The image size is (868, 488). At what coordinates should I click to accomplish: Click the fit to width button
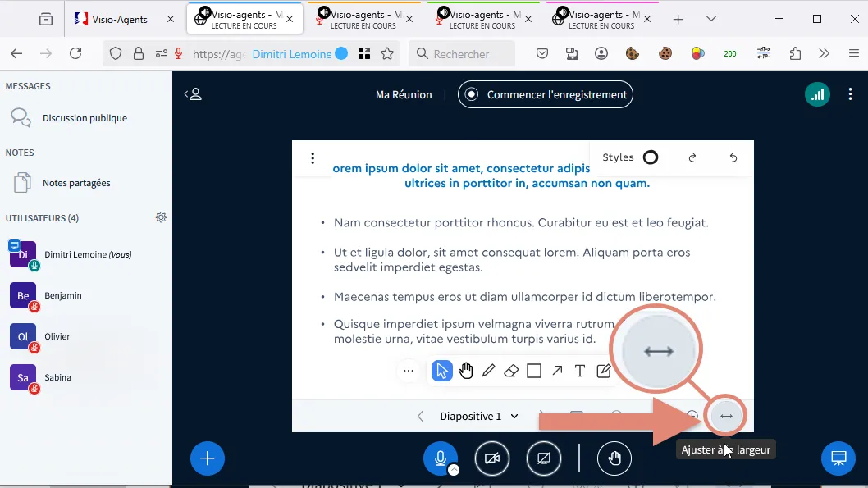pyautogui.click(x=726, y=416)
